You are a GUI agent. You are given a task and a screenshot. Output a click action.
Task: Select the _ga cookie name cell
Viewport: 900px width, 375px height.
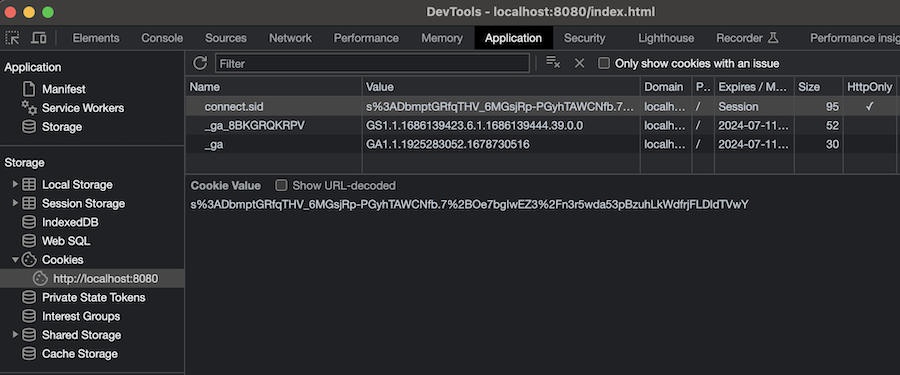(x=274, y=145)
